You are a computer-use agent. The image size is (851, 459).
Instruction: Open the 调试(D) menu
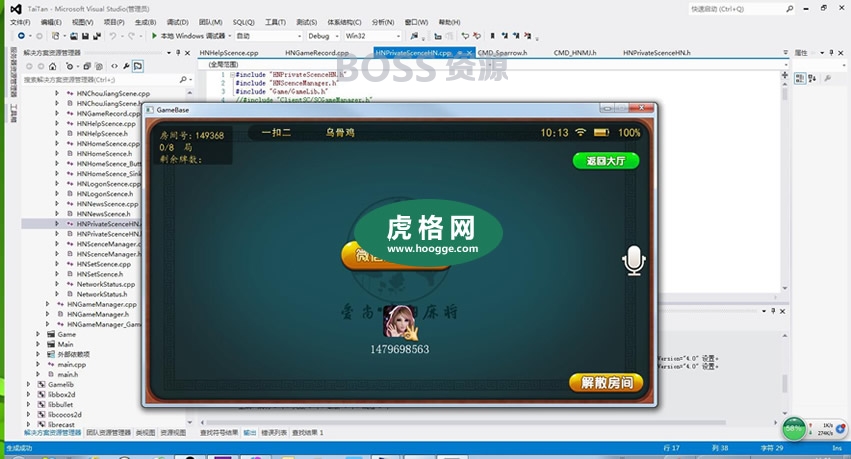[x=177, y=22]
